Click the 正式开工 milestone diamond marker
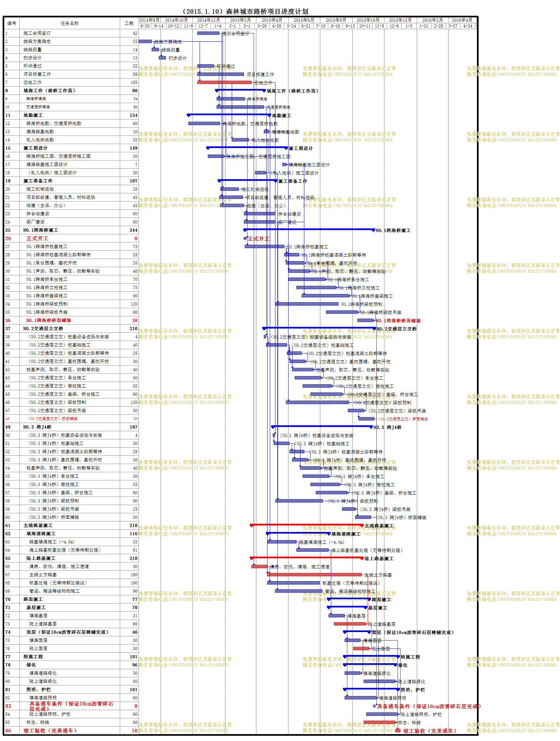 click(x=245, y=239)
